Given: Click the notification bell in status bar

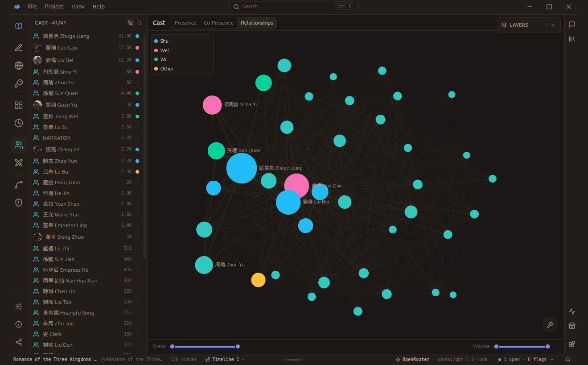Looking at the screenshot, I should coord(568,360).
